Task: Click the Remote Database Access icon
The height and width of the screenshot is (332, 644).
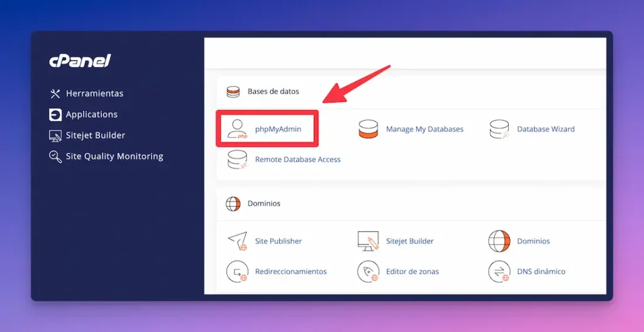Action: pos(237,160)
